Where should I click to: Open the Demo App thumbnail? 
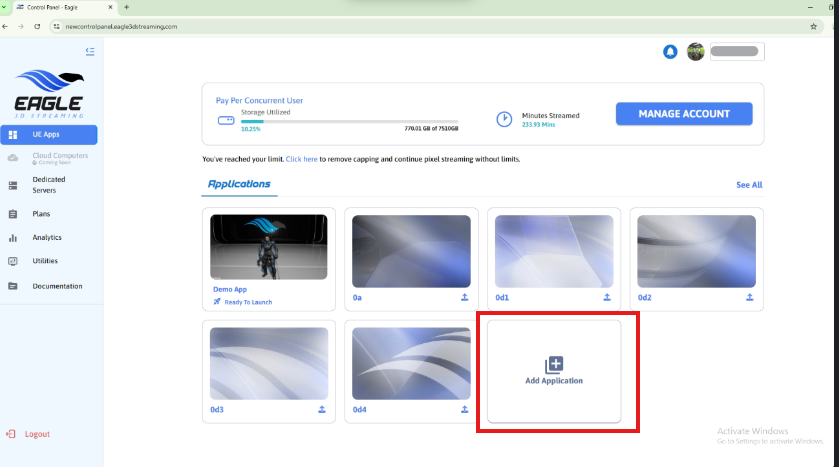point(269,247)
